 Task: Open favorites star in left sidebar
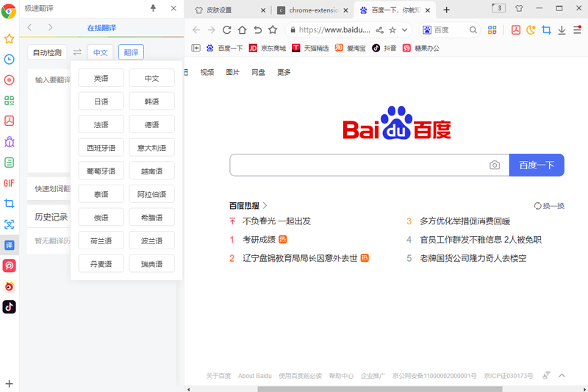(x=9, y=39)
